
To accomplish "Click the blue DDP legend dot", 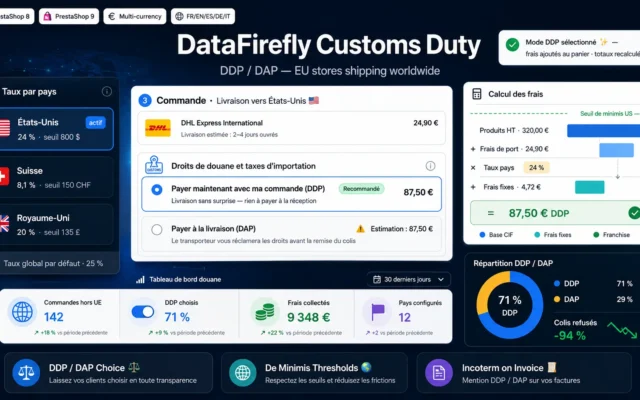I will (557, 283).
